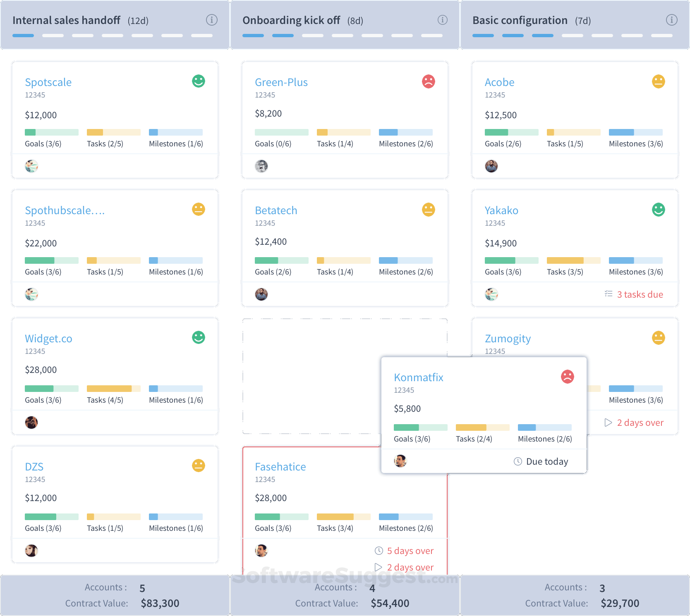
Task: Open the Fasehatice account link
Action: (x=280, y=467)
